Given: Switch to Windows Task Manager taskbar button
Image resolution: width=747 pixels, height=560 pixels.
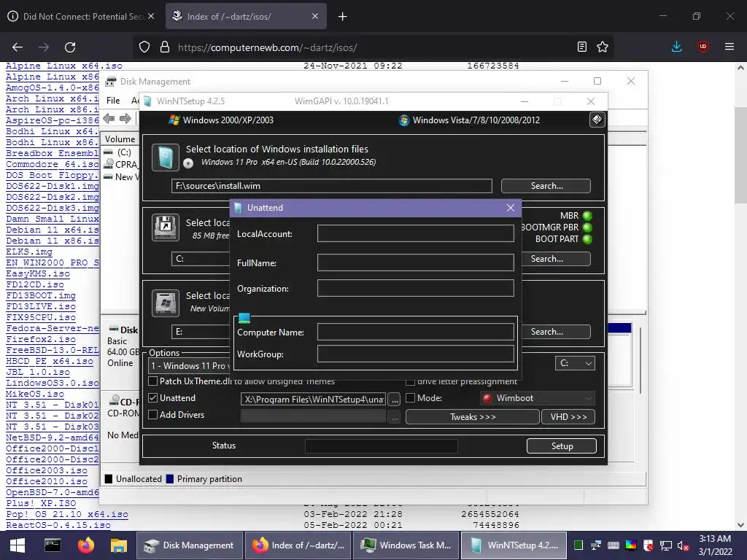Looking at the screenshot, I should coord(406,545).
